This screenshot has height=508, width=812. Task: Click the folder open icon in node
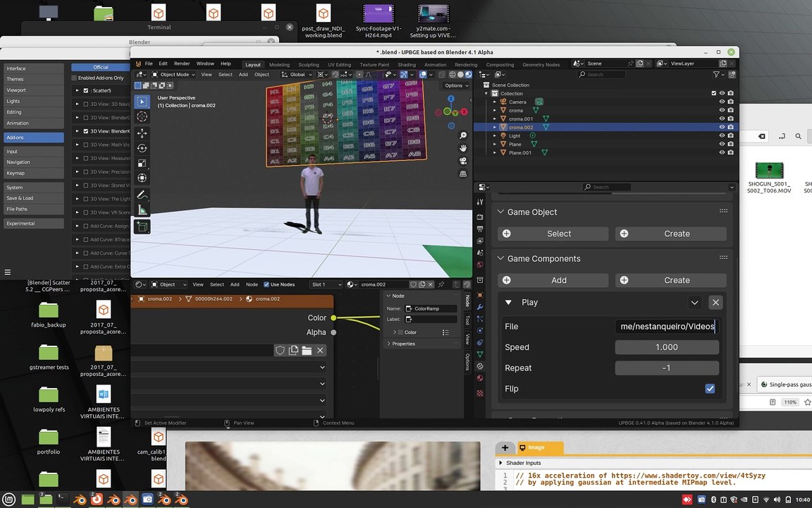[307, 351]
